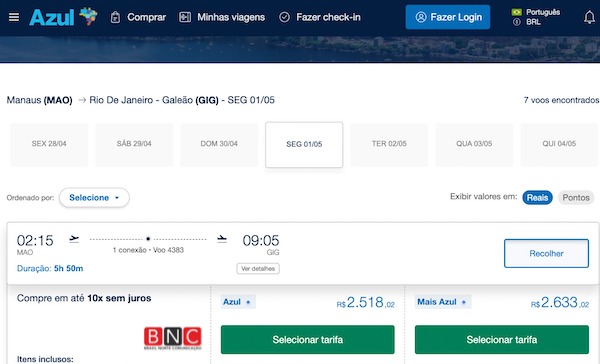Click the BNC logo thumbnail

point(173,338)
